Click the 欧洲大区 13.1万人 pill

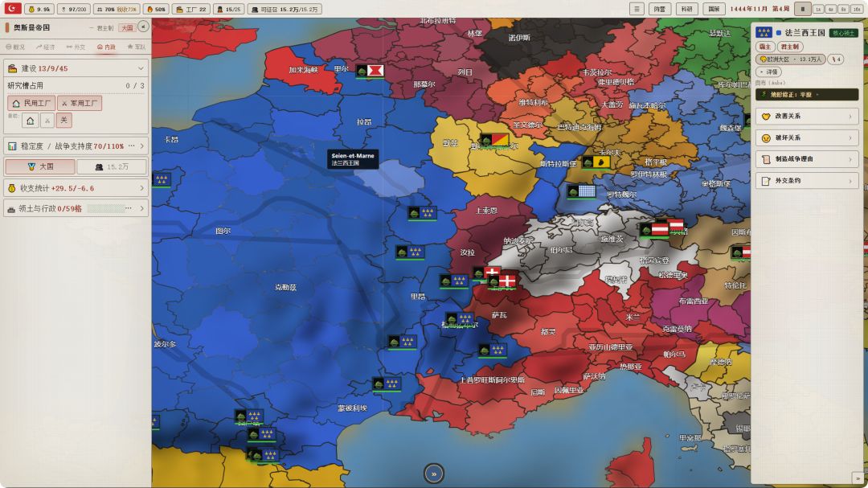pyautogui.click(x=791, y=59)
